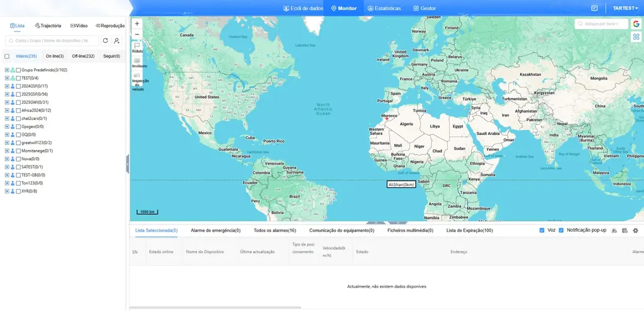Viewport: 644px width, 311px height.
Task: Check the Africa2024 group checkbox
Action: pyautogui.click(x=18, y=111)
